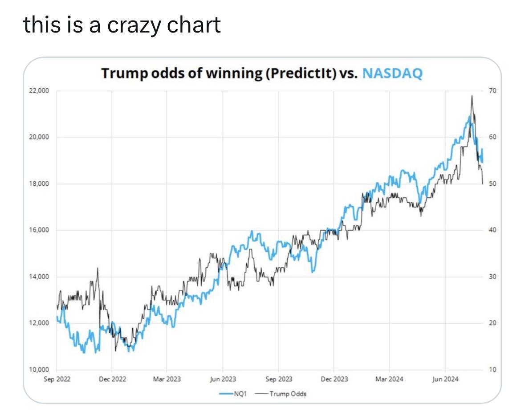The width and height of the screenshot is (525, 420).
Task: Select the Sep 2022 x-axis label
Action: 57,379
